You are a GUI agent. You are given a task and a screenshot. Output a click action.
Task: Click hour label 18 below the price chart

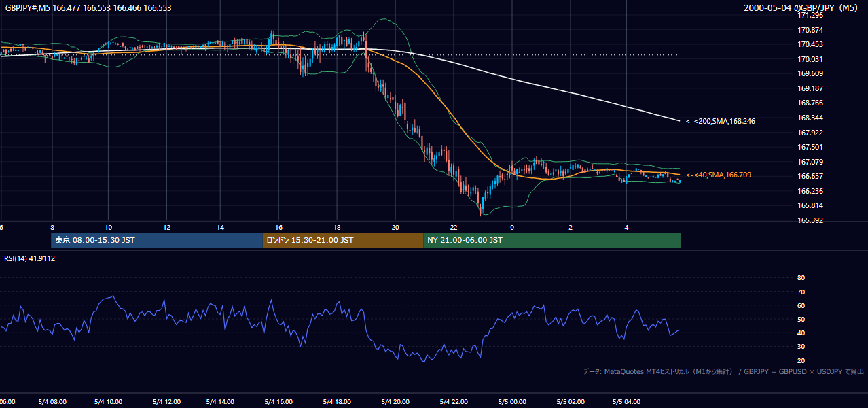337,227
